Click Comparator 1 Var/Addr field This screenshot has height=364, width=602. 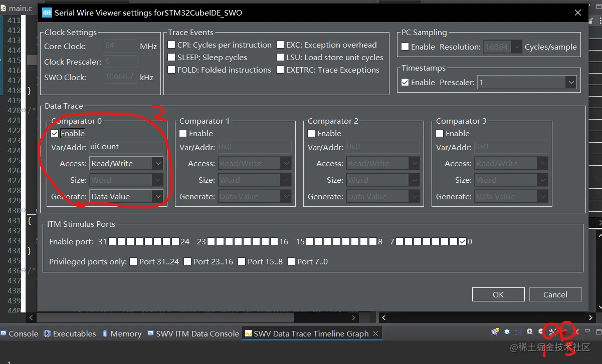255,147
